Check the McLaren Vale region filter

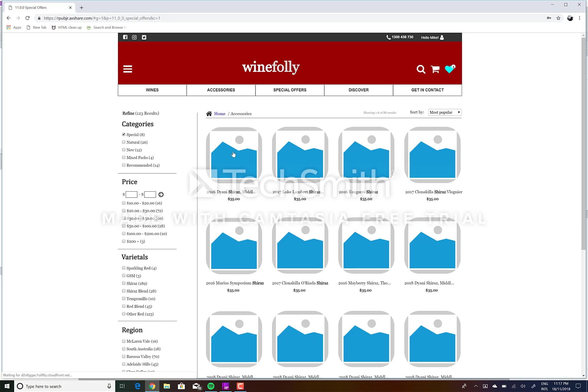point(124,341)
